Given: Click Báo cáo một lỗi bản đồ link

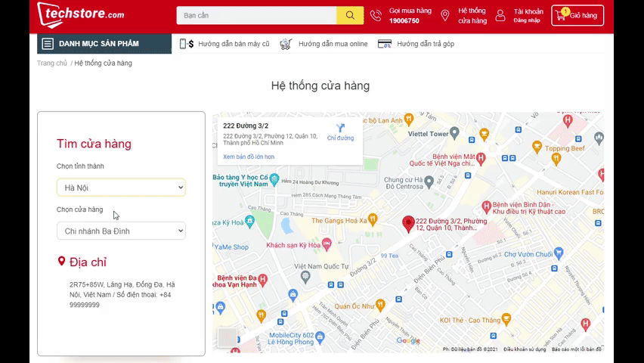Looking at the screenshot, I should coord(576,349).
